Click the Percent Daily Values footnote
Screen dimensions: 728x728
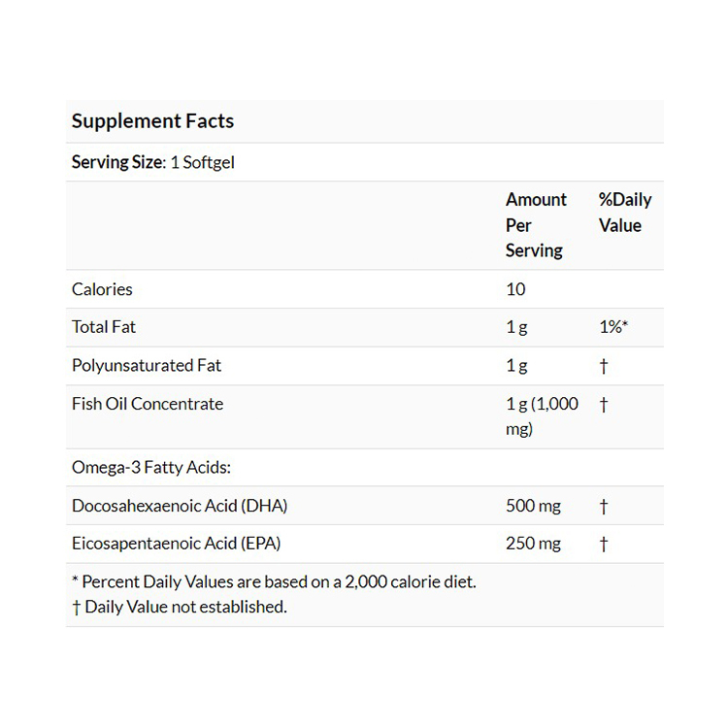pos(274,582)
